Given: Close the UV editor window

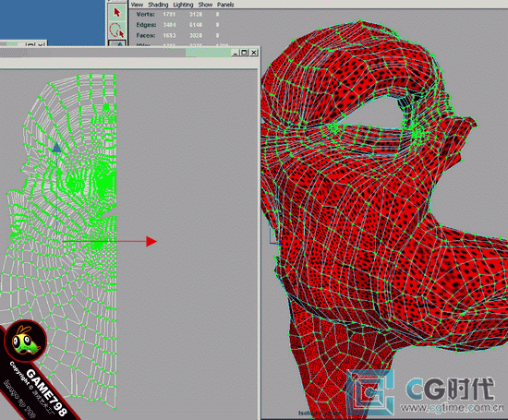Looking at the screenshot, I should 254,53.
